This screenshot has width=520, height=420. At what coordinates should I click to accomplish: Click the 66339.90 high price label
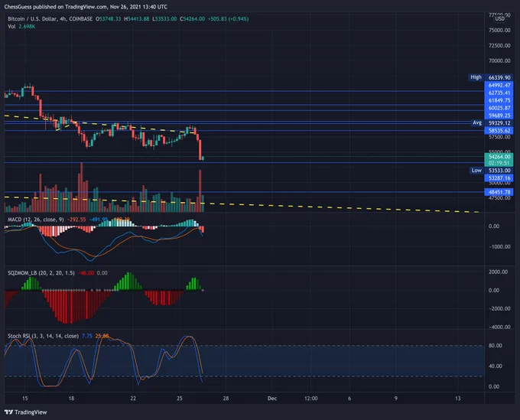point(499,77)
